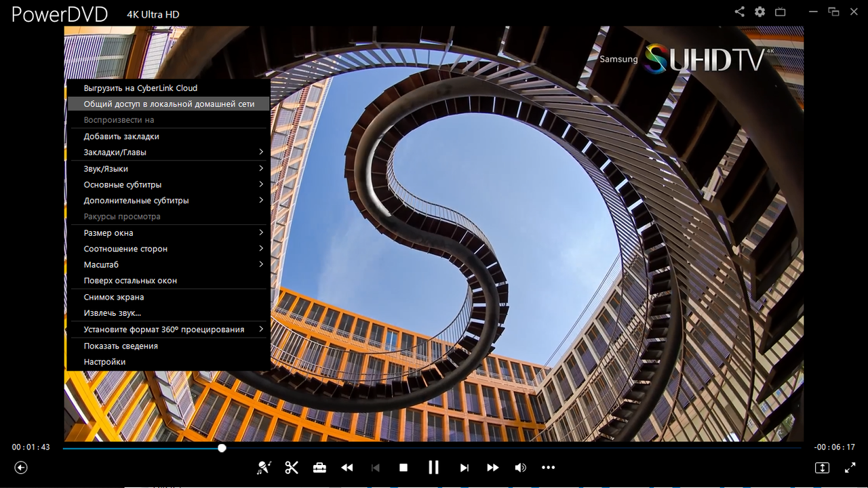
Task: Open the toolbox utilities icon
Action: click(x=319, y=468)
